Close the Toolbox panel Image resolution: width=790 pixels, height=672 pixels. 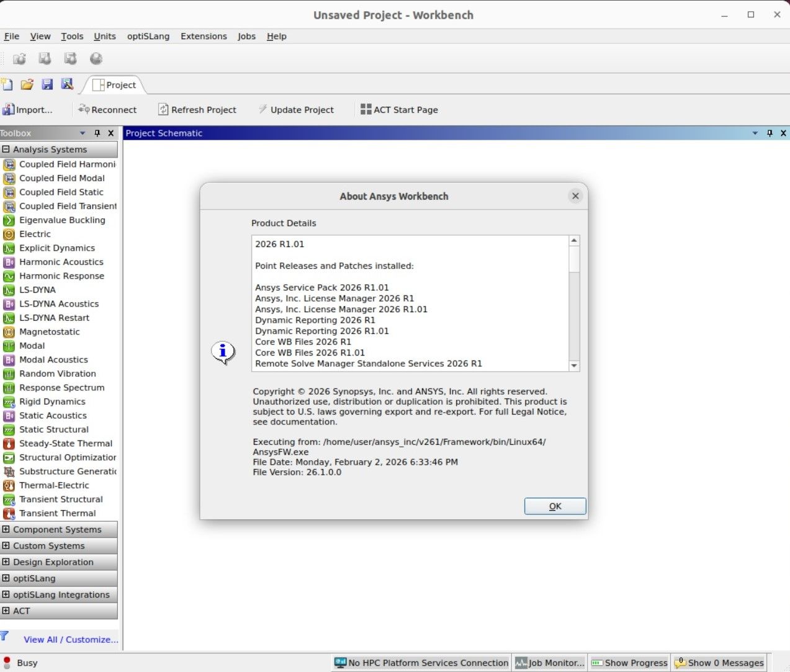click(x=111, y=133)
